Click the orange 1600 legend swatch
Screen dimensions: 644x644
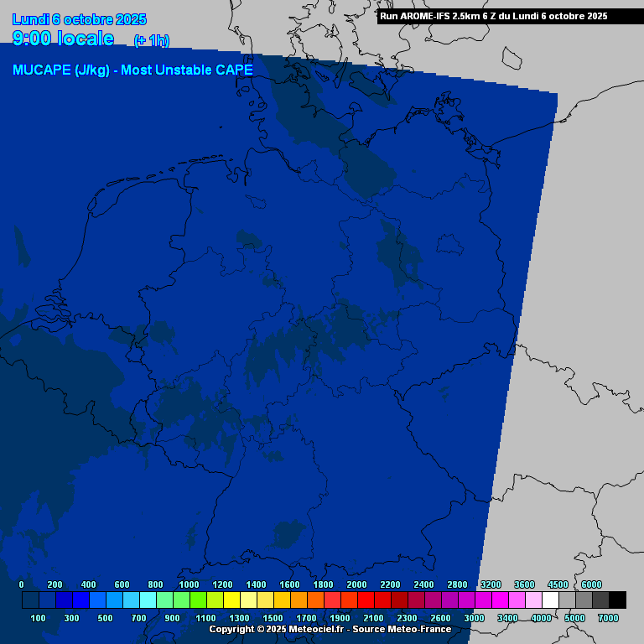tap(299, 600)
